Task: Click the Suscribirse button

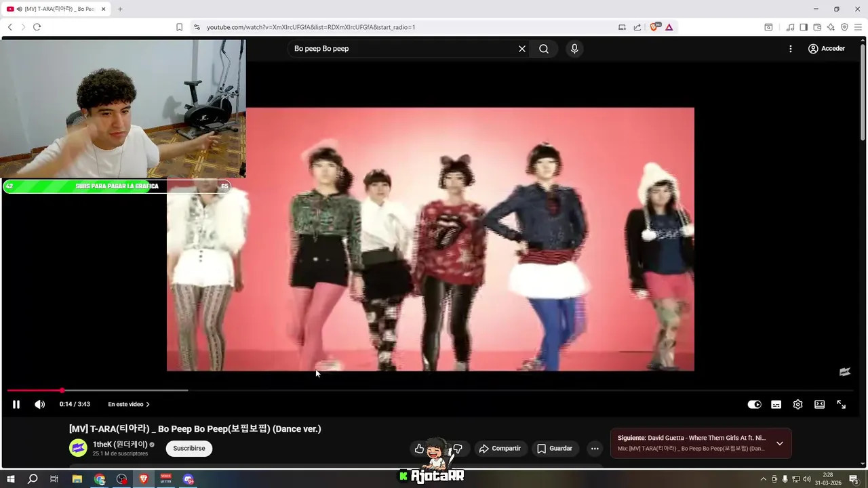Action: point(189,449)
